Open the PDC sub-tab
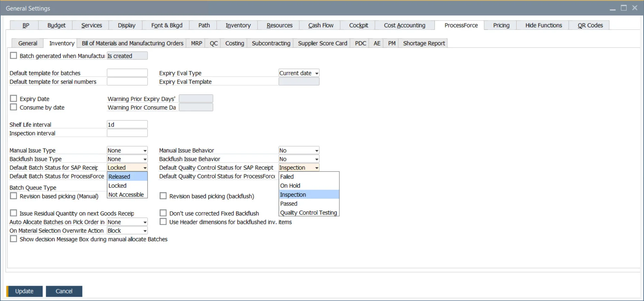 tap(360, 43)
